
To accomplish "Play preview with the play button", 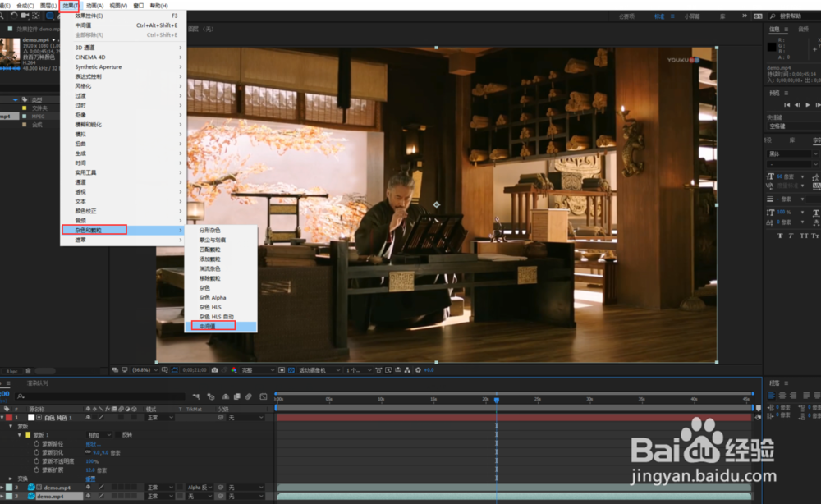I will click(807, 105).
